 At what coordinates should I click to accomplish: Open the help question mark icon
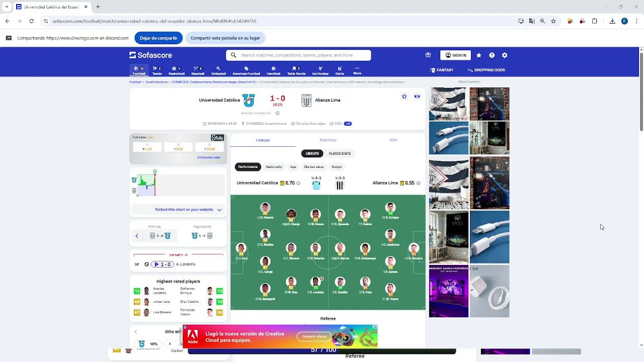(492, 55)
